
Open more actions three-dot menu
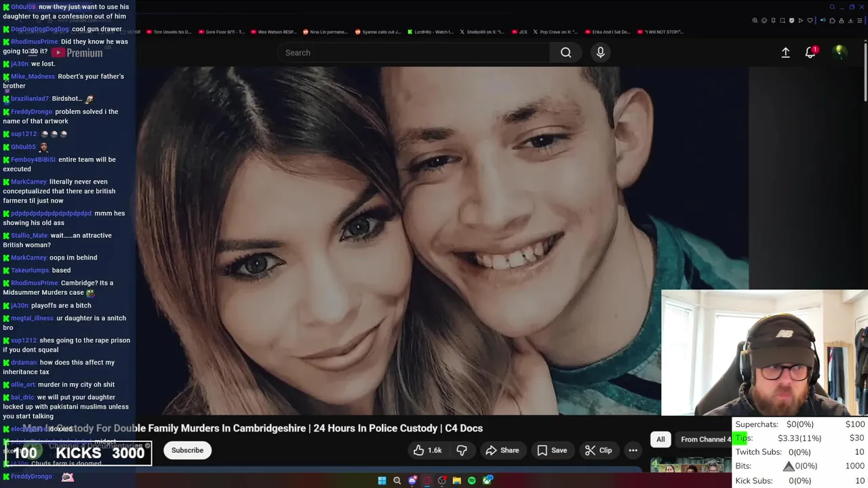[633, 450]
